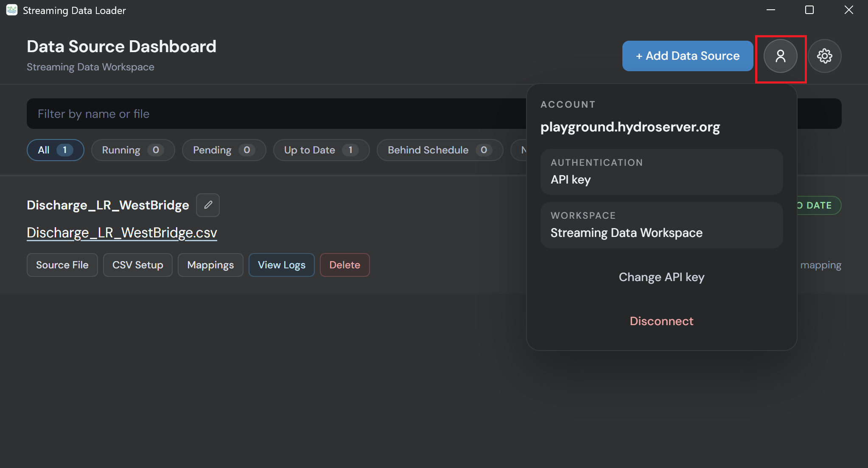Filter by Behind Schedule
This screenshot has width=868, height=468.
pyautogui.click(x=440, y=150)
